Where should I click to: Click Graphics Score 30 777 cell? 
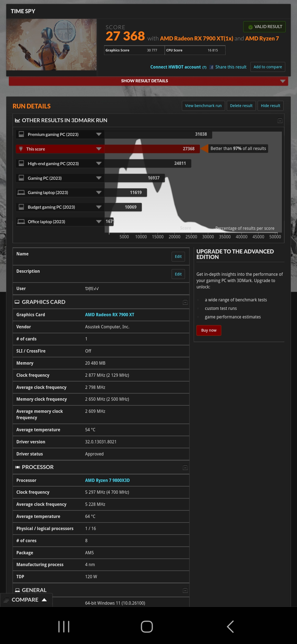[x=134, y=50]
